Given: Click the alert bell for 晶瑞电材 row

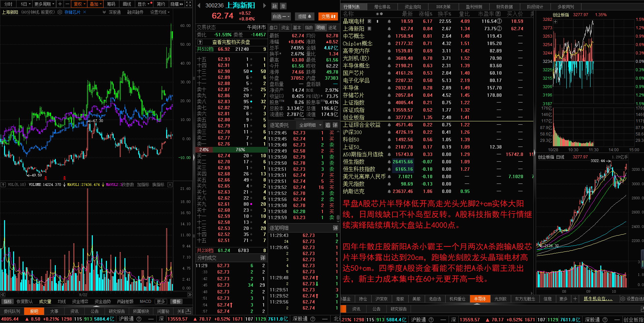Looking at the screenshot, I should click(x=389, y=21).
